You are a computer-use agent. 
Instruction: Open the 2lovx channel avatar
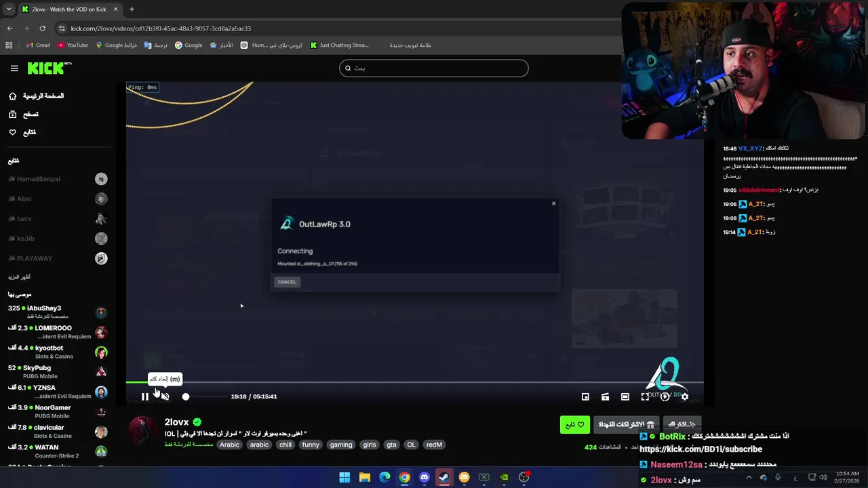tap(142, 430)
